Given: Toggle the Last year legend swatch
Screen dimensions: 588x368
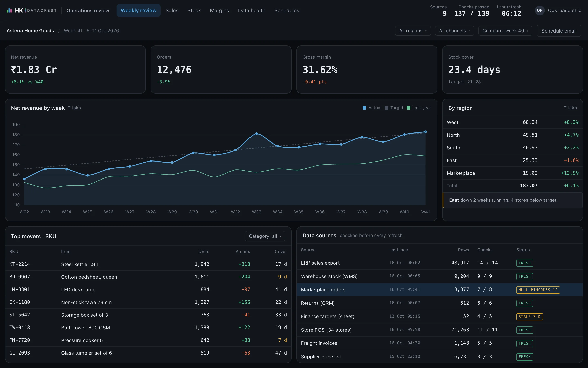Looking at the screenshot, I should 409,108.
